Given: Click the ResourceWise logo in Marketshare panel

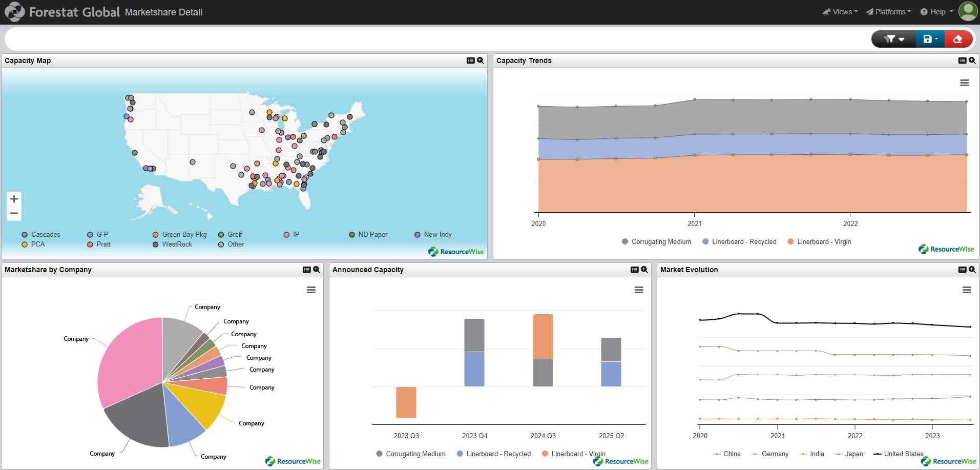Looking at the screenshot, I should tap(293, 461).
